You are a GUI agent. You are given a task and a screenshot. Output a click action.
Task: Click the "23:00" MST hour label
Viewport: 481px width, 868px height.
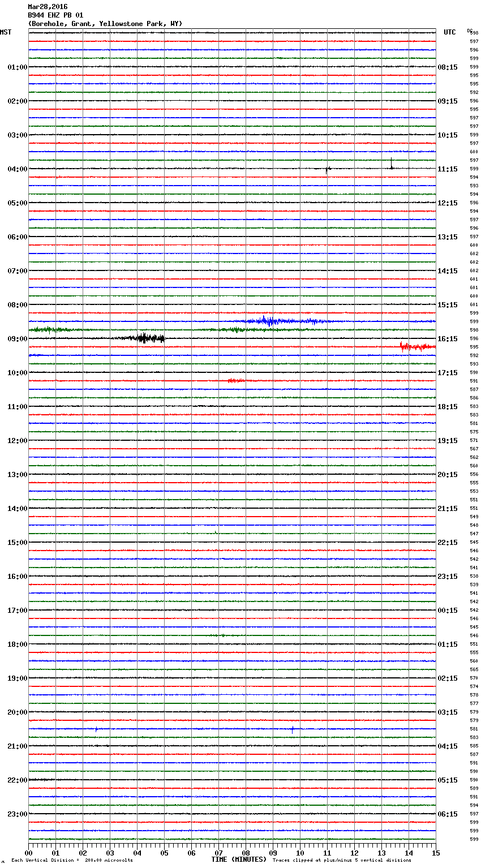click(x=17, y=814)
